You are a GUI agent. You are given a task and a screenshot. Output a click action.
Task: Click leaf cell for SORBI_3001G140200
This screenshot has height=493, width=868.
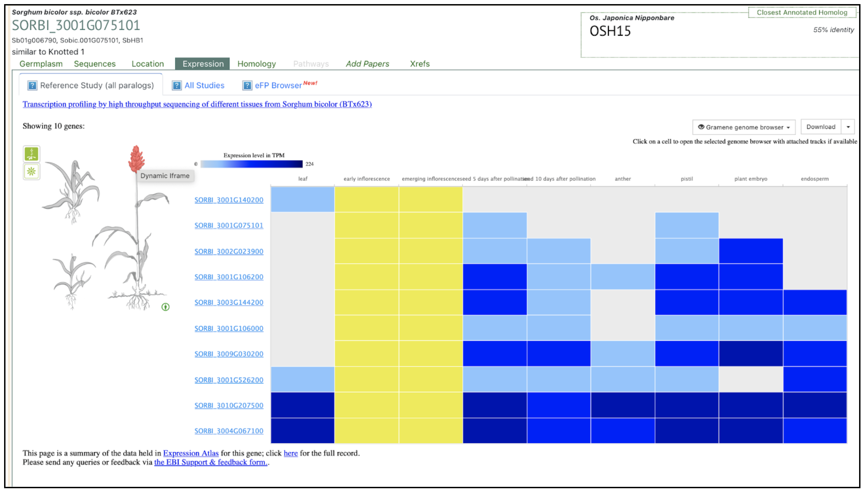[302, 199]
